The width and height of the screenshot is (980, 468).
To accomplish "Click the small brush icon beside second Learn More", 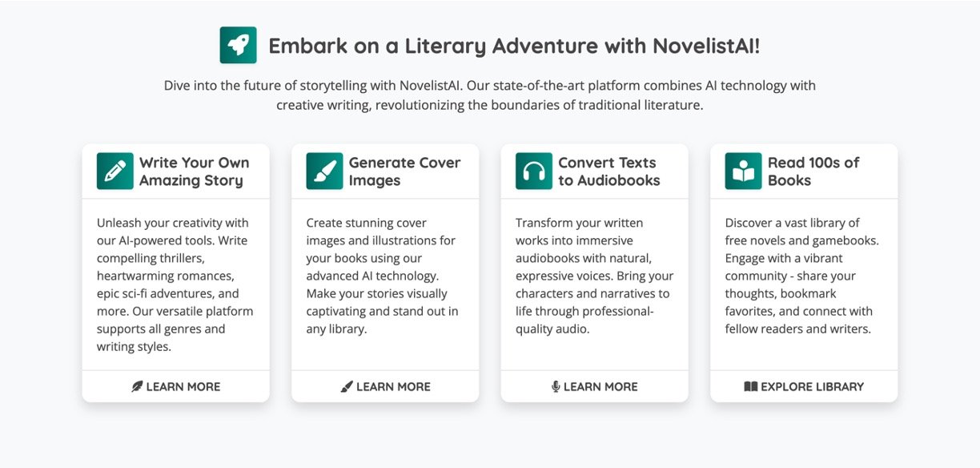I will pyautogui.click(x=347, y=386).
